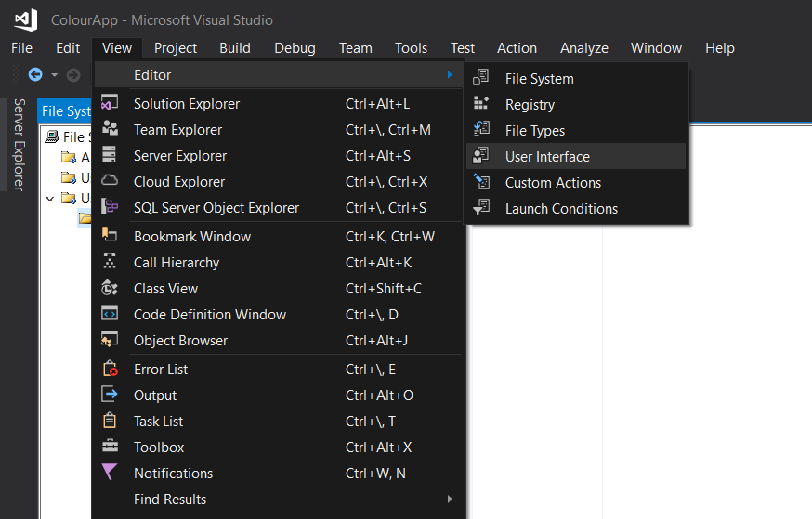
Task: Click the Registry editor icon
Action: click(481, 103)
